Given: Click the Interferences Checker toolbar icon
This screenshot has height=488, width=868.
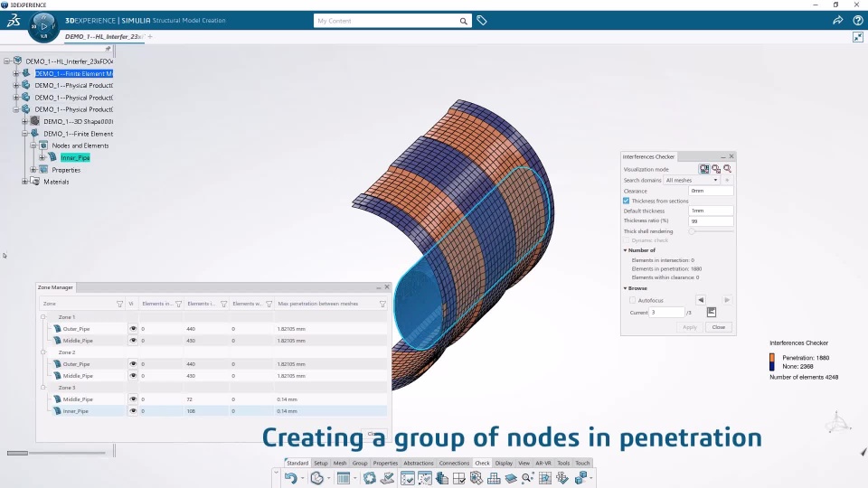Looking at the screenshot, I should pos(476,478).
